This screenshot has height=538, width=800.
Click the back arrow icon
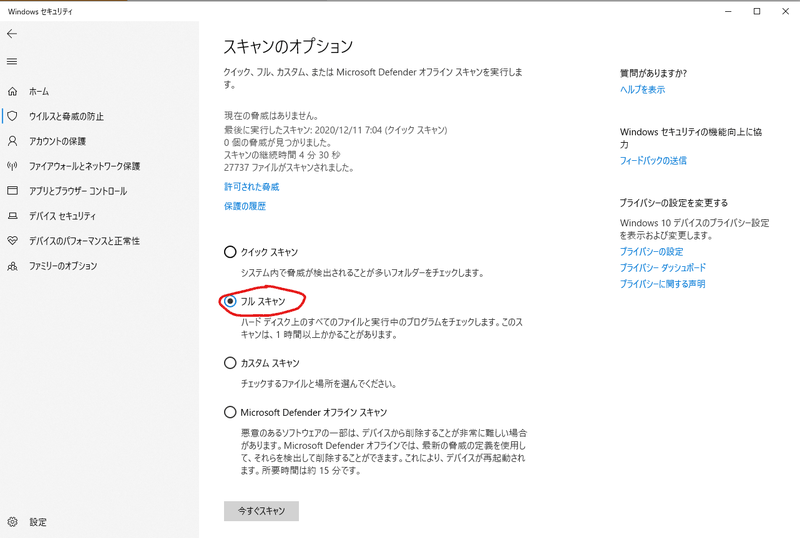(12, 34)
